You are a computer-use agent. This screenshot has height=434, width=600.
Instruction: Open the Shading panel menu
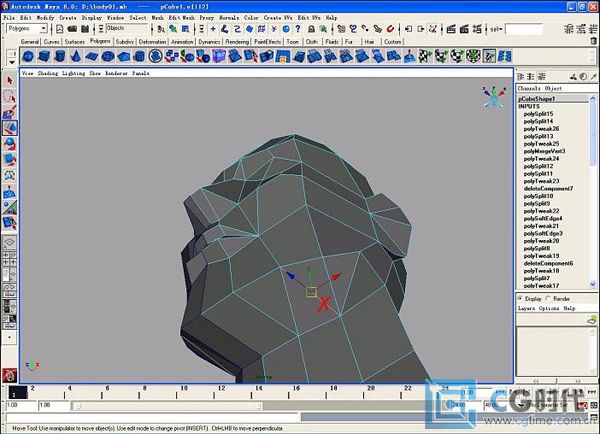pos(48,73)
